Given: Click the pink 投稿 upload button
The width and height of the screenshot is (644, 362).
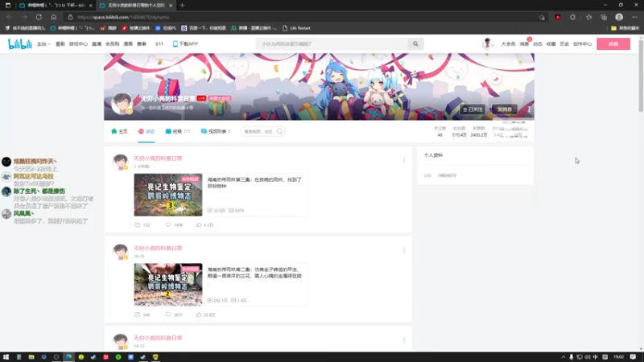Looking at the screenshot, I should tap(613, 44).
